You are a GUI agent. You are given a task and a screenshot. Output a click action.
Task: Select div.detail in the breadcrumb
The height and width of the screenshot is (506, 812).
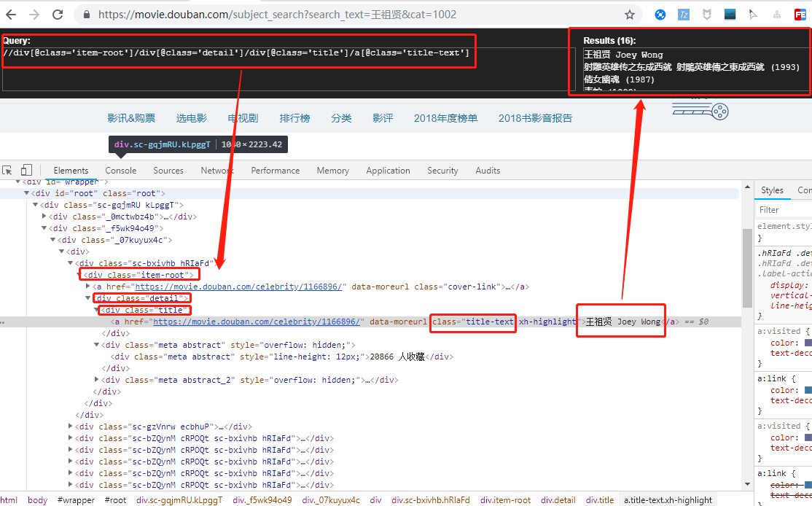point(558,499)
